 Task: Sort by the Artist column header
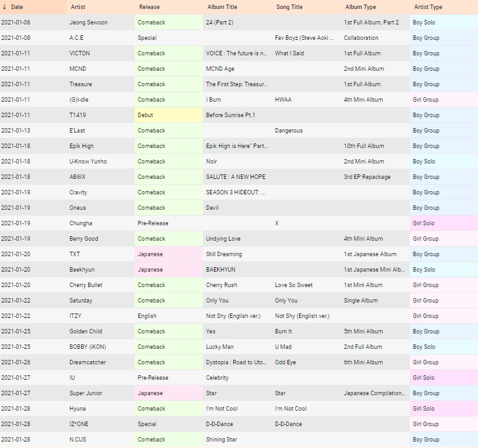pos(100,7)
